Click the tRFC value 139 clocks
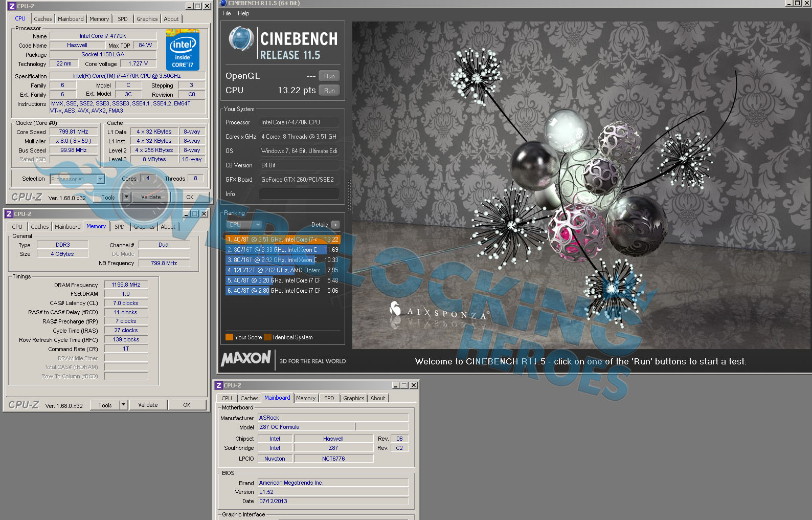The width and height of the screenshot is (812, 520). point(126,340)
